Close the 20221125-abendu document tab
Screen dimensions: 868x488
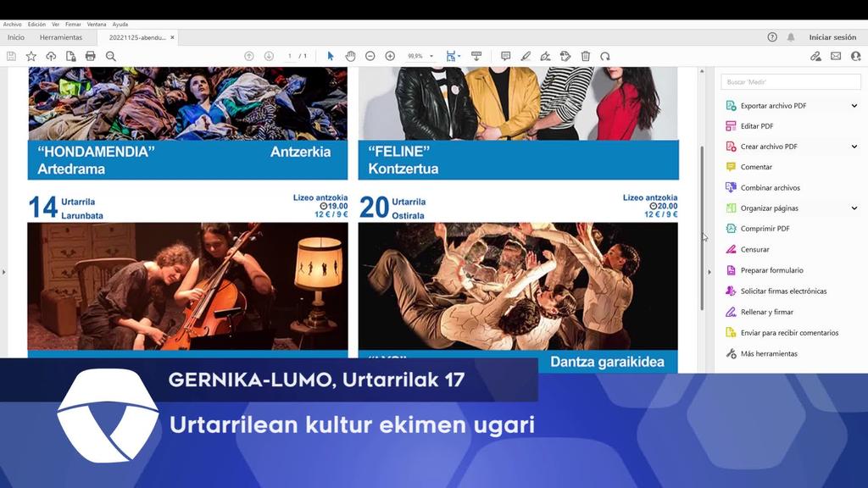click(x=172, y=37)
